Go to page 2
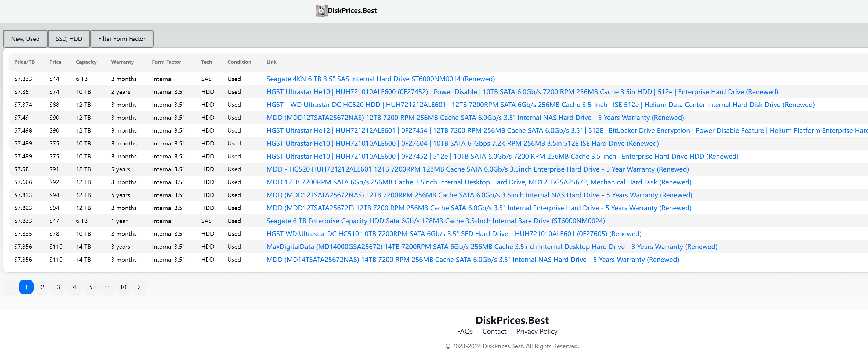 click(42, 287)
